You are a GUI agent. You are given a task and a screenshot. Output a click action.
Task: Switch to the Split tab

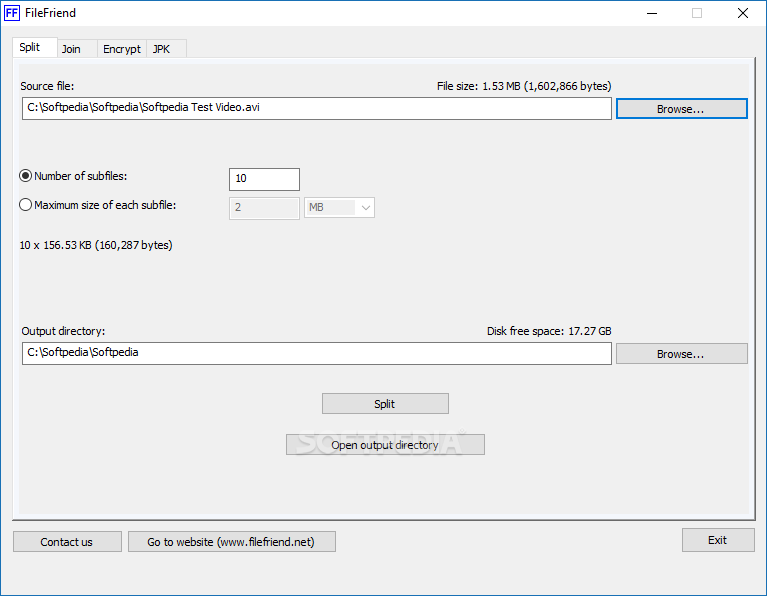pyautogui.click(x=34, y=47)
